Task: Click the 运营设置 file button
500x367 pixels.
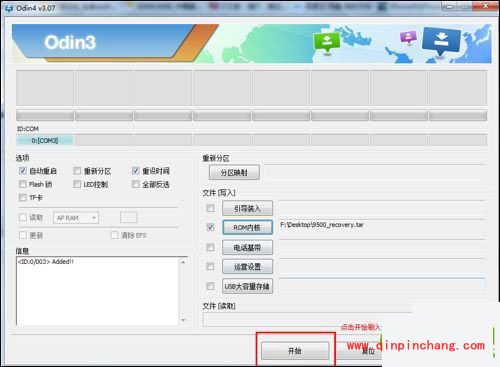Action: 247,267
